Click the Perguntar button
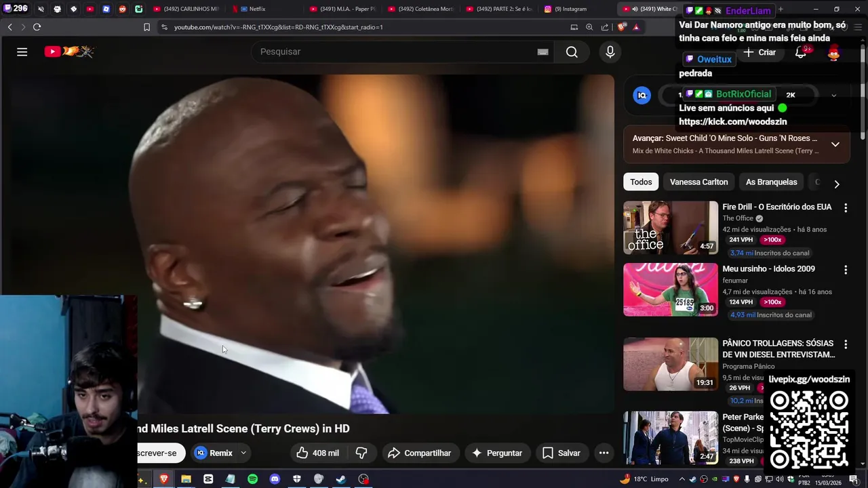 coord(497,453)
